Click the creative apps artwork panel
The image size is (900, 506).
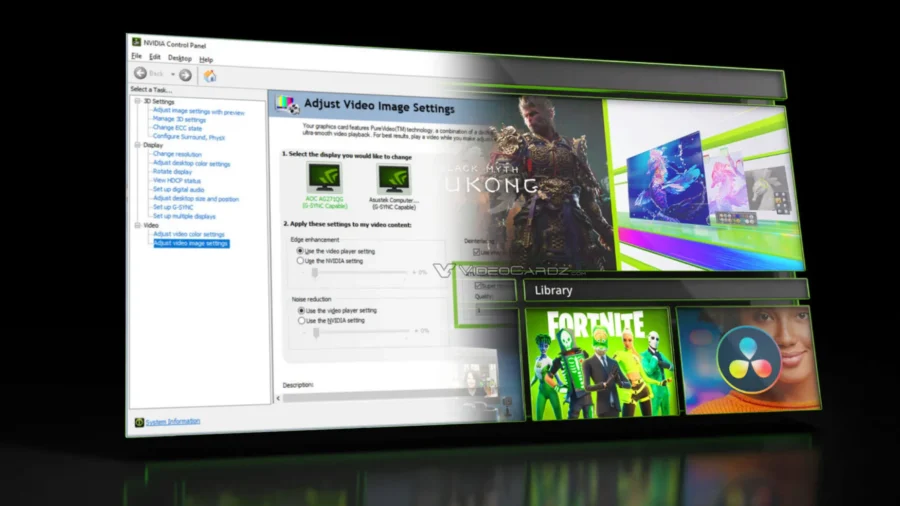coord(705,185)
